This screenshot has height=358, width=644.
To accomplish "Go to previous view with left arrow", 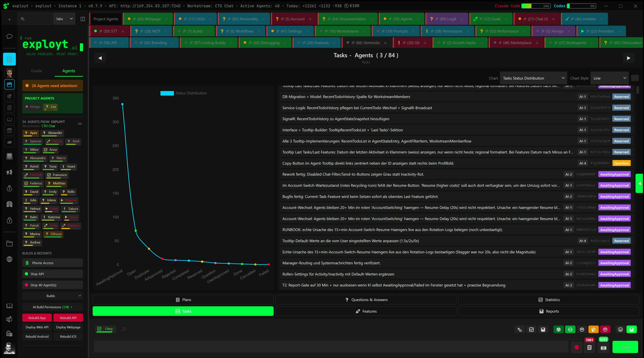I will click(100, 58).
